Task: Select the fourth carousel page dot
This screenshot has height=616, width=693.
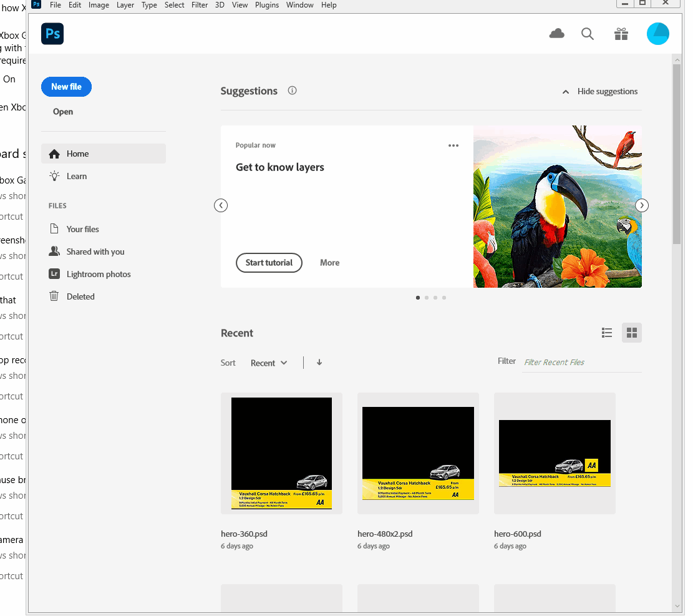Action: tap(444, 298)
